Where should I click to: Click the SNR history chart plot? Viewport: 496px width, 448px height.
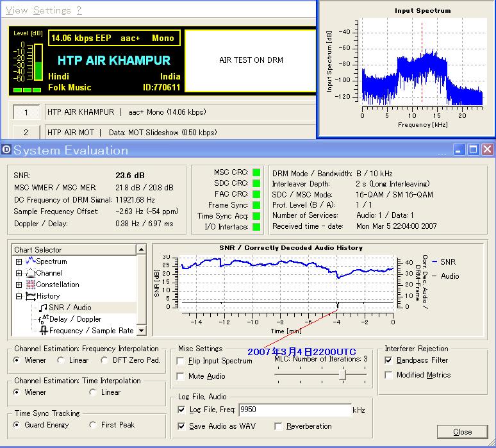(287, 283)
